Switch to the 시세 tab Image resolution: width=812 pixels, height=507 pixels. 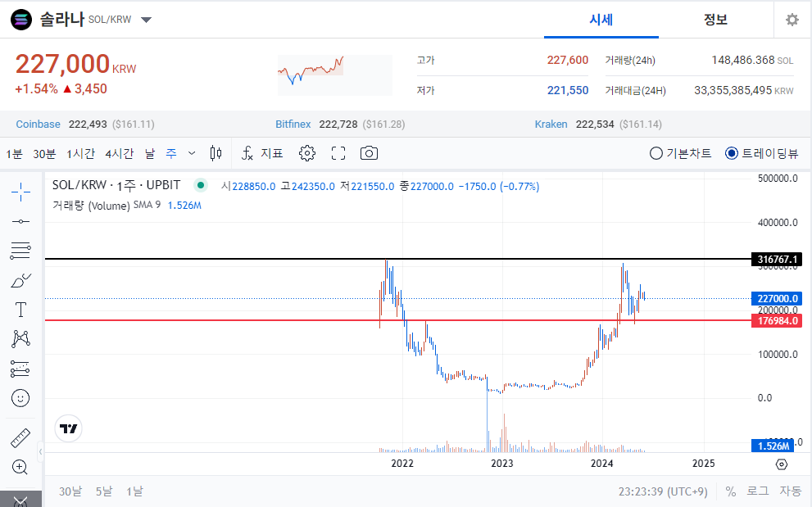pyautogui.click(x=601, y=20)
